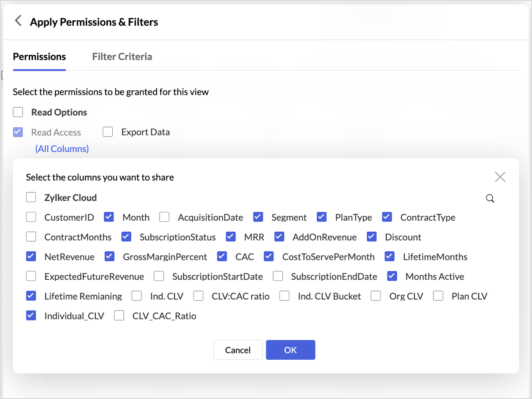Uncheck the Lifetime Remianing column
The height and width of the screenshot is (399, 532).
click(x=31, y=296)
